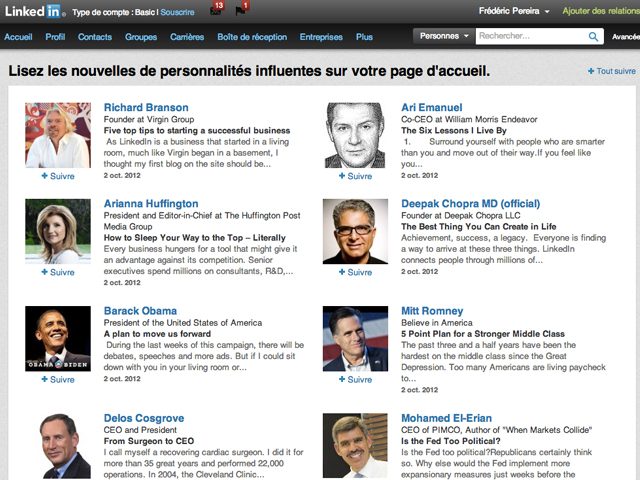This screenshot has width=640, height=480.
Task: Follow Ari Emanuel with Suivre
Action: point(356,176)
